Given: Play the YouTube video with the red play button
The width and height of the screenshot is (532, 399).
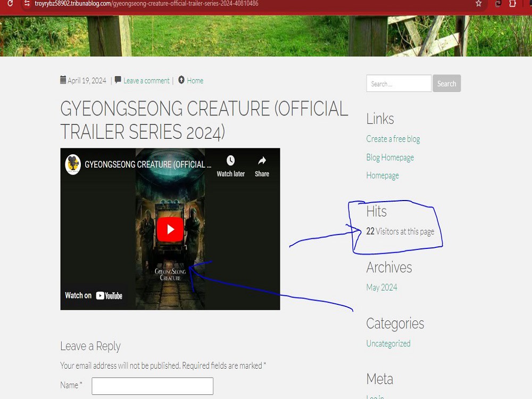Looking at the screenshot, I should (x=170, y=229).
